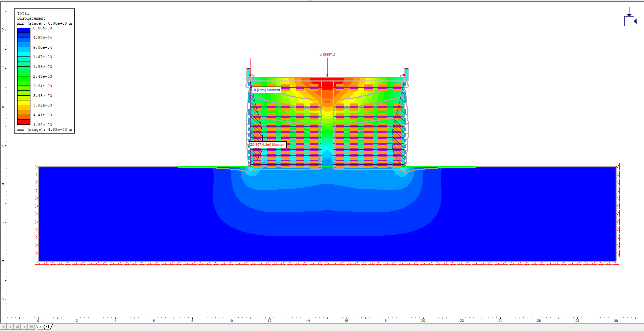Image resolution: width=644 pixels, height=331 pixels.
Task: Select the '6 kN/m2' load label
Action: tap(327, 54)
